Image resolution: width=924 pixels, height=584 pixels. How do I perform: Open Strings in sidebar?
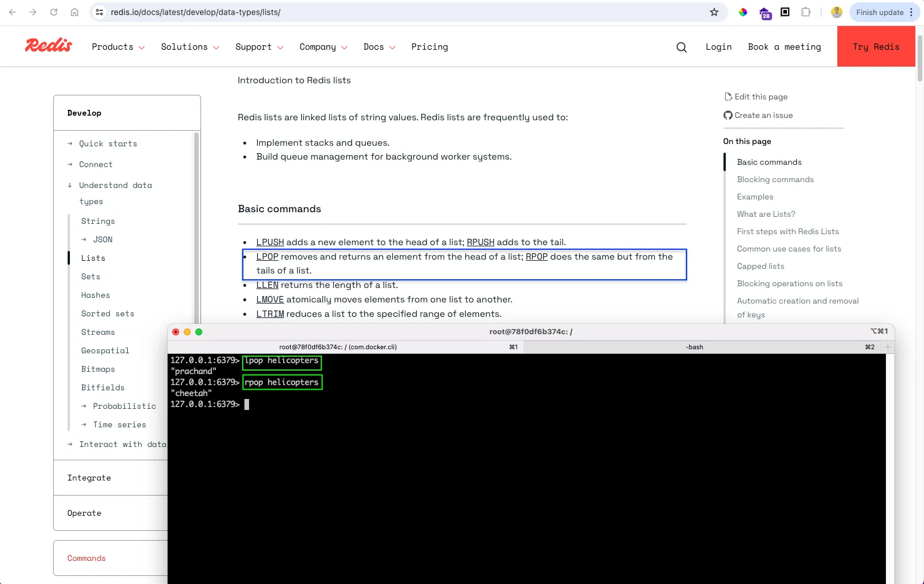point(98,221)
